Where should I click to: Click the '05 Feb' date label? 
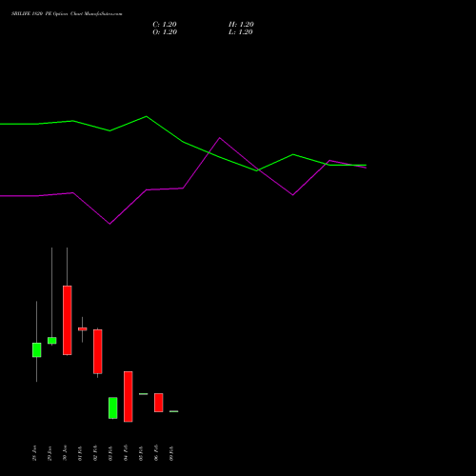pos(141,453)
